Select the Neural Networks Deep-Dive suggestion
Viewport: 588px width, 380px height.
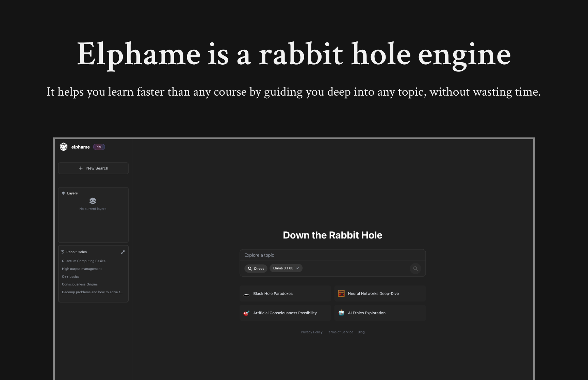click(380, 294)
